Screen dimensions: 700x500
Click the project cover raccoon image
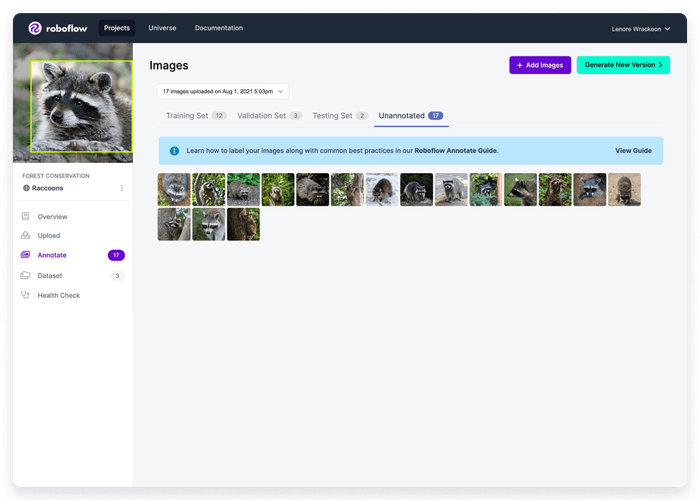(x=73, y=105)
